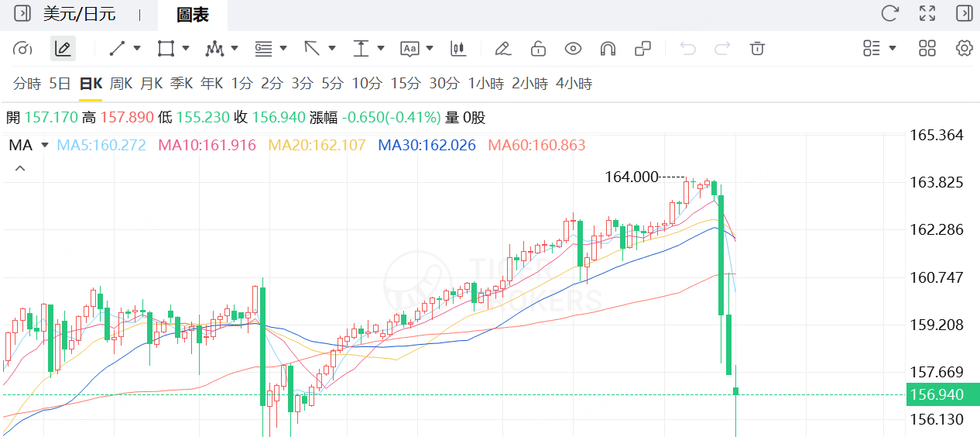980x437 pixels.
Task: Click the magnet snap icon
Action: click(608, 49)
